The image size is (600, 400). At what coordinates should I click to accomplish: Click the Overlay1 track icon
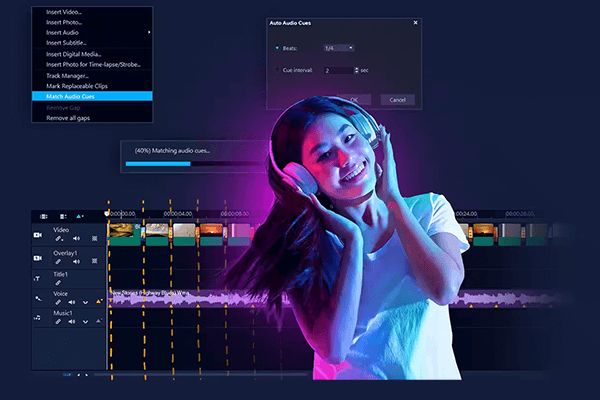[x=37, y=256]
